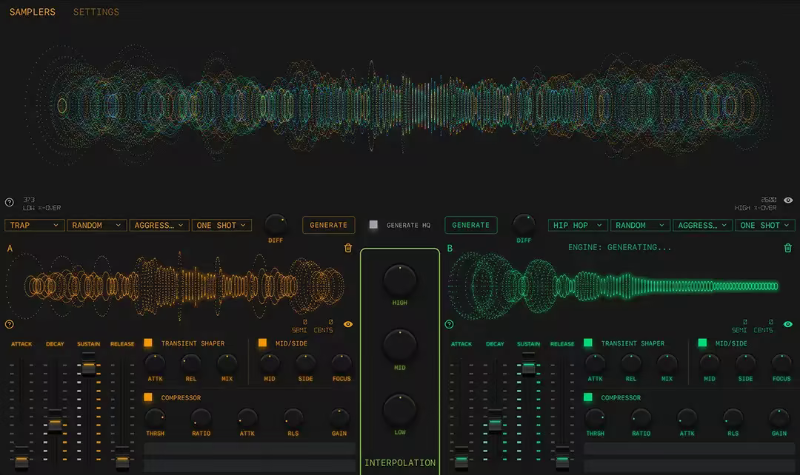
Task: Click sampler A Side knob
Action: [305, 363]
